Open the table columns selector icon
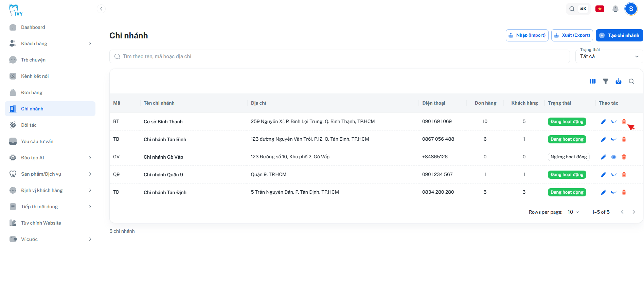The width and height of the screenshot is (644, 281). tap(593, 81)
